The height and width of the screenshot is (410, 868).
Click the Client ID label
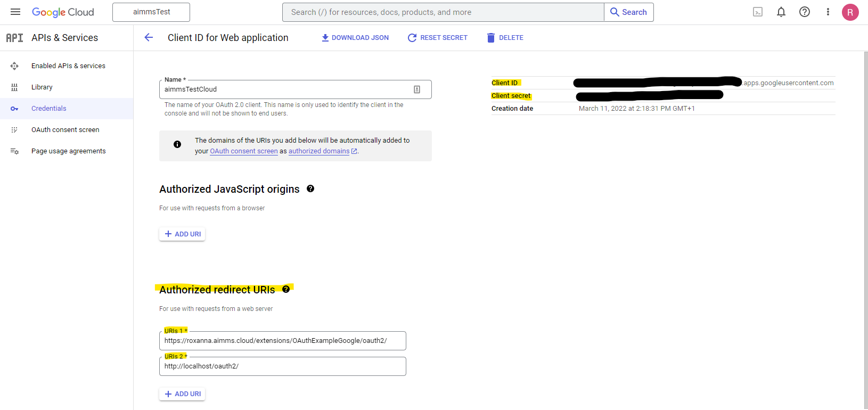pos(505,83)
